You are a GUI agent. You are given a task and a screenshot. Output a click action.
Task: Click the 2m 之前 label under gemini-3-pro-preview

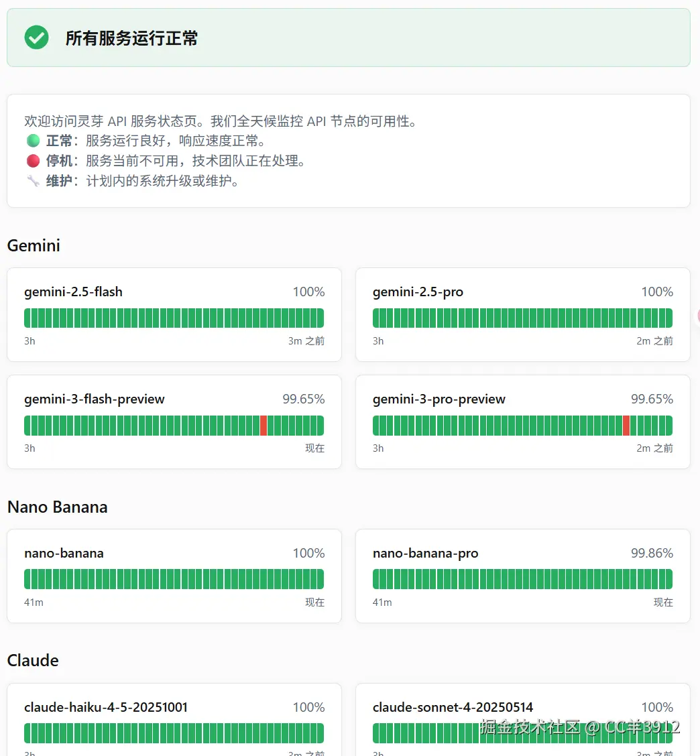[654, 448]
